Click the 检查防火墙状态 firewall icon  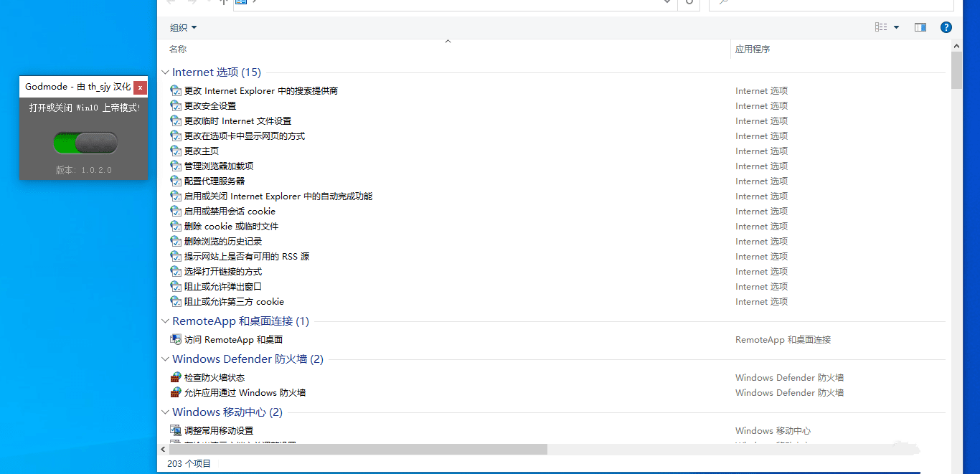point(176,378)
